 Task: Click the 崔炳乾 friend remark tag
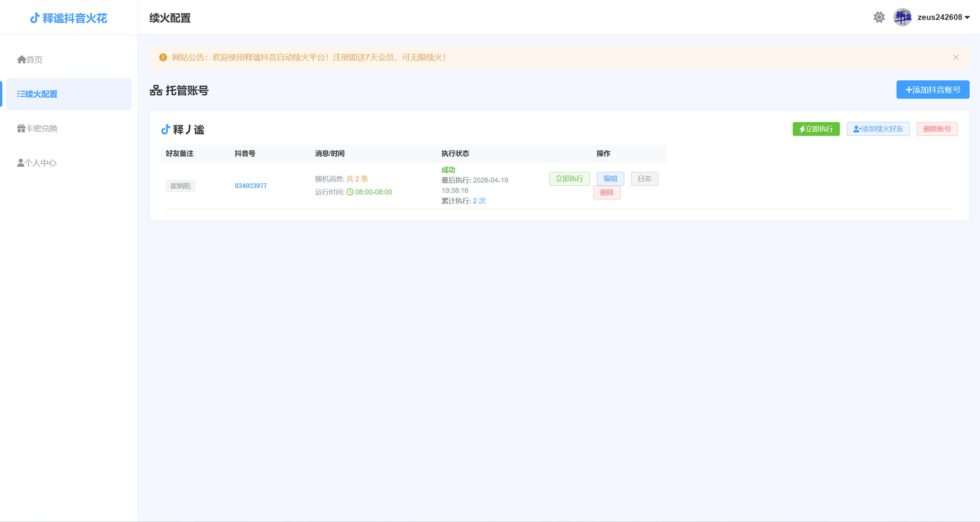(180, 186)
